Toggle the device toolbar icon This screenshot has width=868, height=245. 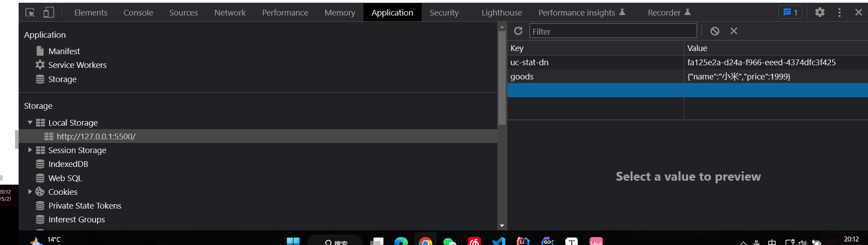pyautogui.click(x=49, y=12)
